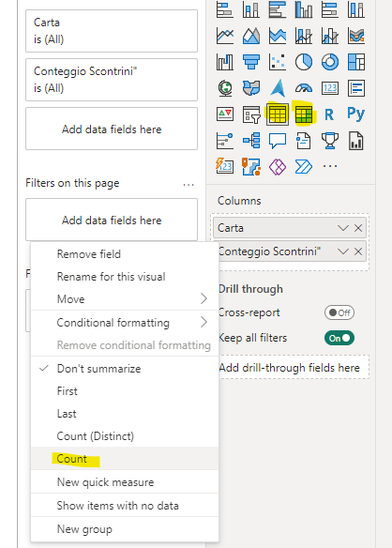Select the Power Automate visual
Screen dimensions: 392x548
[x=304, y=166]
